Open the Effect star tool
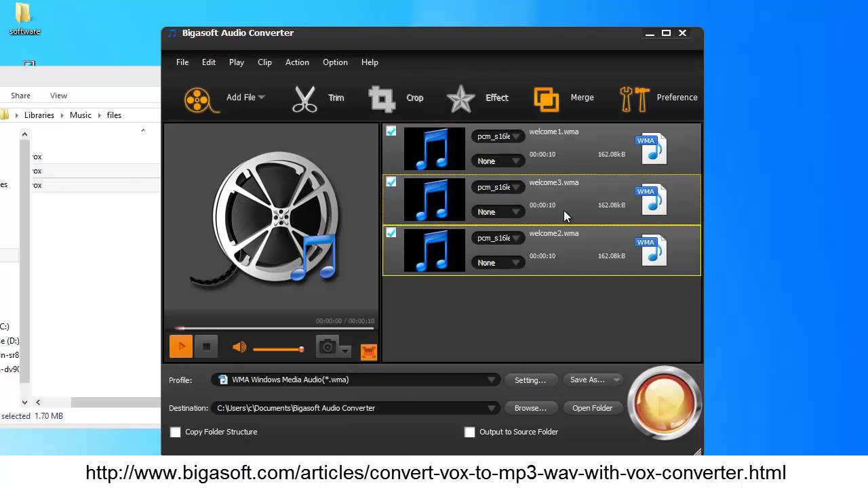This screenshot has height=488, width=868. [x=461, y=99]
